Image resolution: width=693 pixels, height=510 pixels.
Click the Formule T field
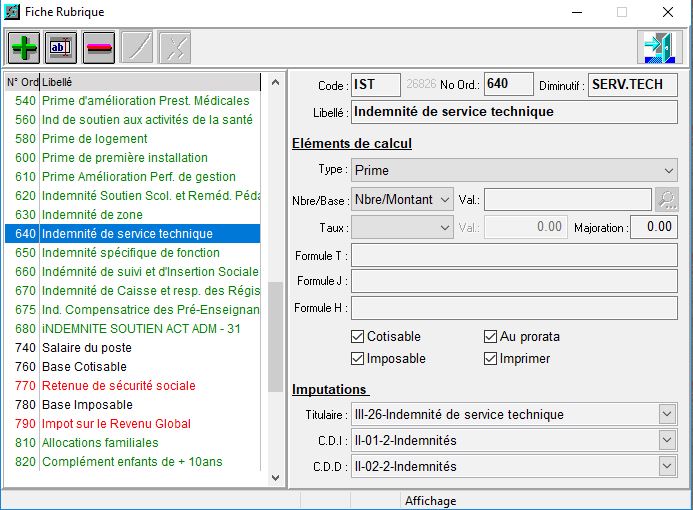click(x=514, y=255)
